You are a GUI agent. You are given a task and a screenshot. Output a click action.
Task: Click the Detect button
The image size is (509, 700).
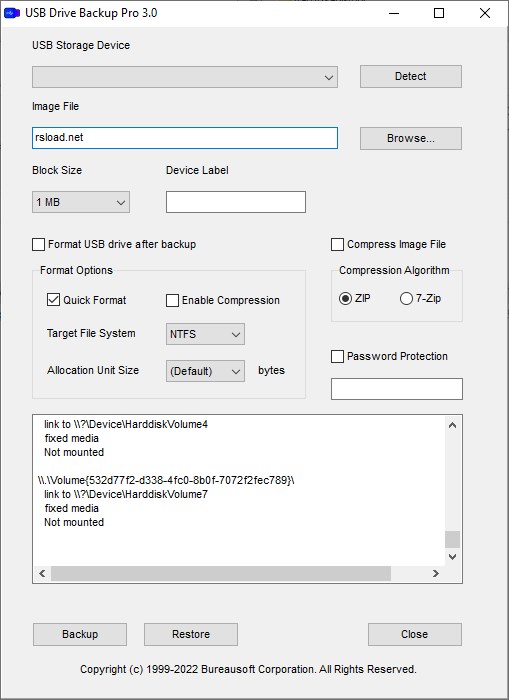(411, 76)
